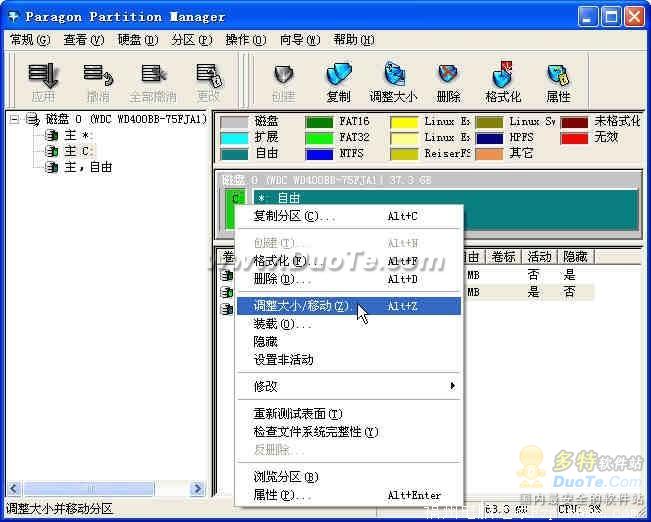Click the Resize (调整大小) toolbar icon
The image size is (651, 522).
coord(393,82)
